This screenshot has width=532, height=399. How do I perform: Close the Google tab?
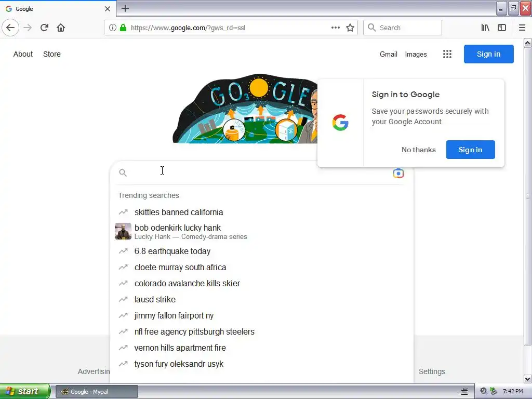(108, 9)
